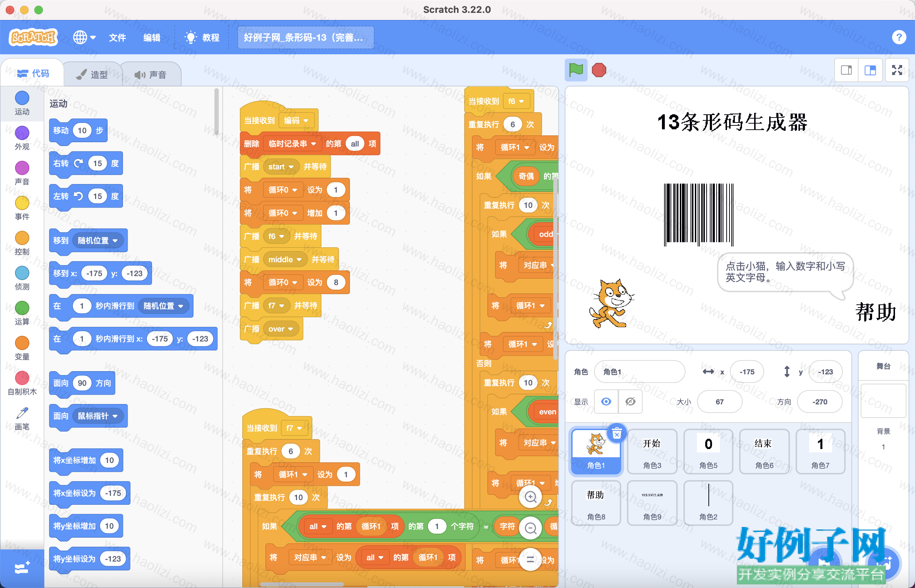
Task: Click the 将x坐标增加 10 block
Action: click(86, 460)
